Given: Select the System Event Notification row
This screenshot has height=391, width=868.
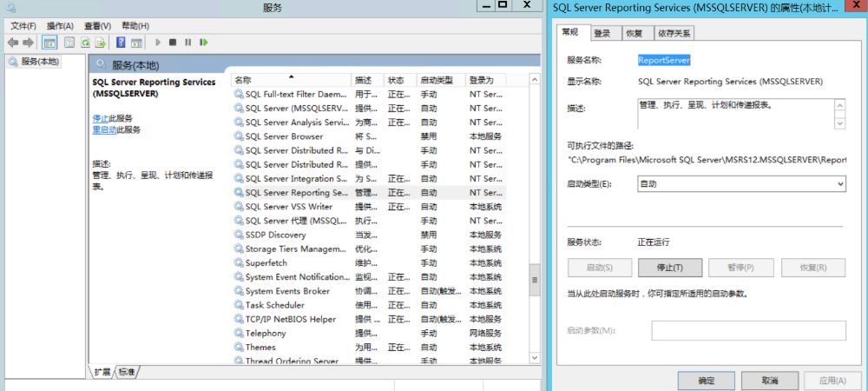Looking at the screenshot, I should (368, 277).
